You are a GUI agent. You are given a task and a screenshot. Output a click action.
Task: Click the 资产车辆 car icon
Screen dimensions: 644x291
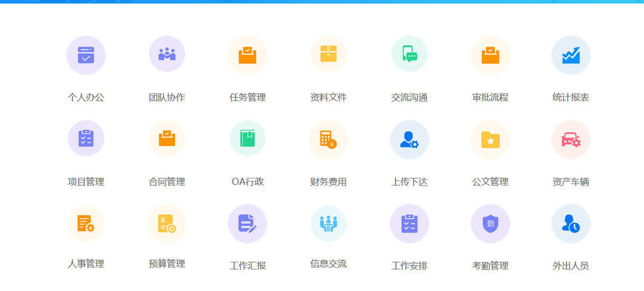[571, 140]
